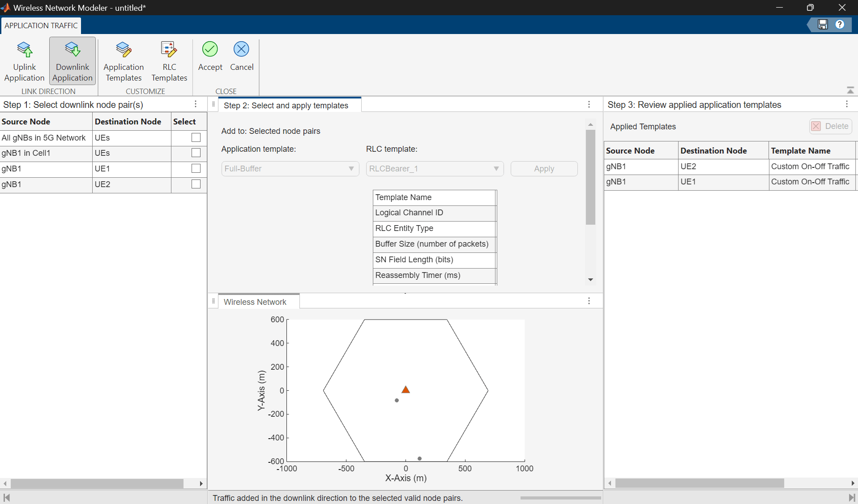Click the Cancel icon

[x=241, y=49]
